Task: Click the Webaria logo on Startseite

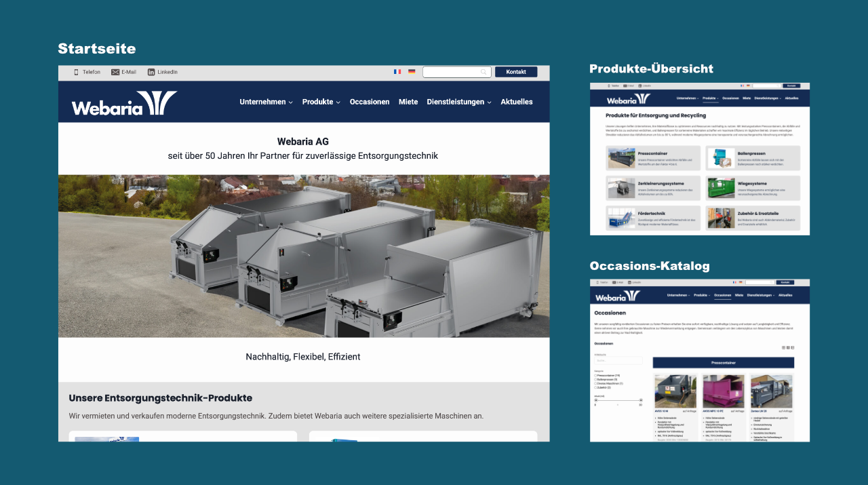Action: (x=124, y=103)
